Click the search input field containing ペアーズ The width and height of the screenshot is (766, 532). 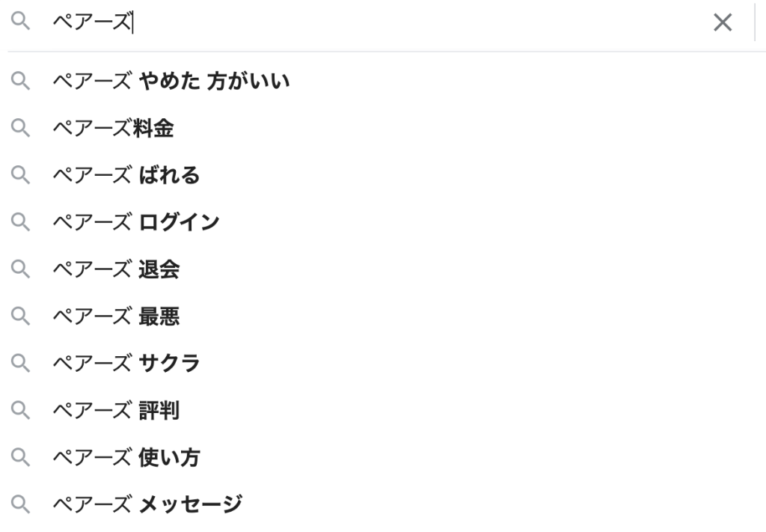[374, 23]
